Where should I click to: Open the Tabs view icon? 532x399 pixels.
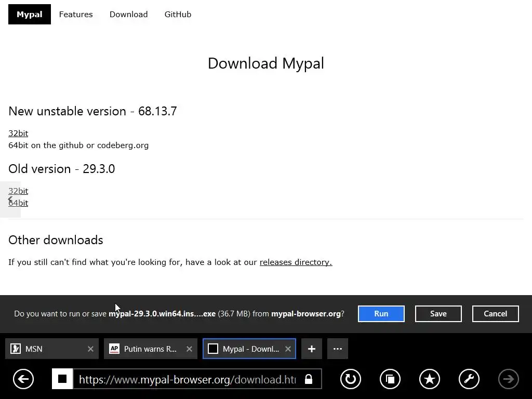pyautogui.click(x=390, y=379)
